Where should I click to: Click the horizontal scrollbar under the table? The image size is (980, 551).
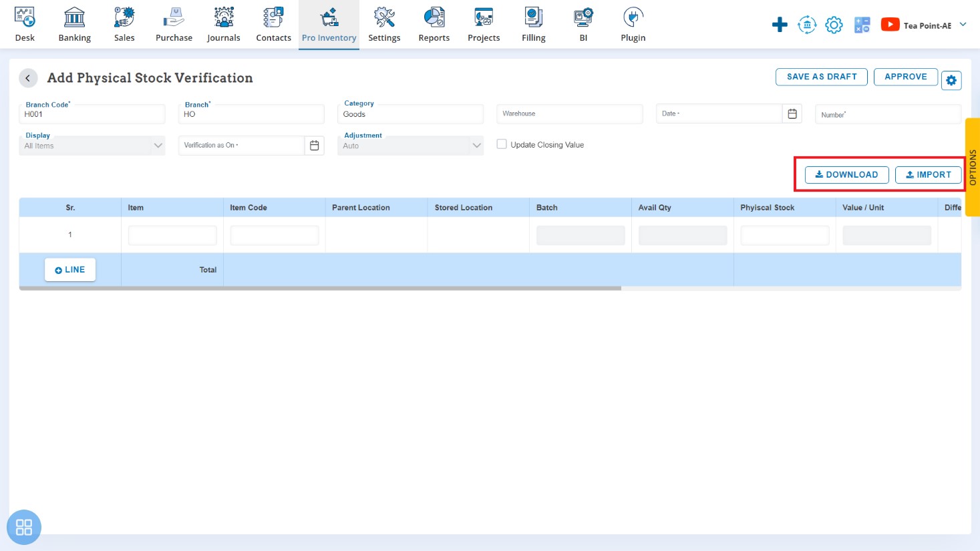pyautogui.click(x=321, y=289)
